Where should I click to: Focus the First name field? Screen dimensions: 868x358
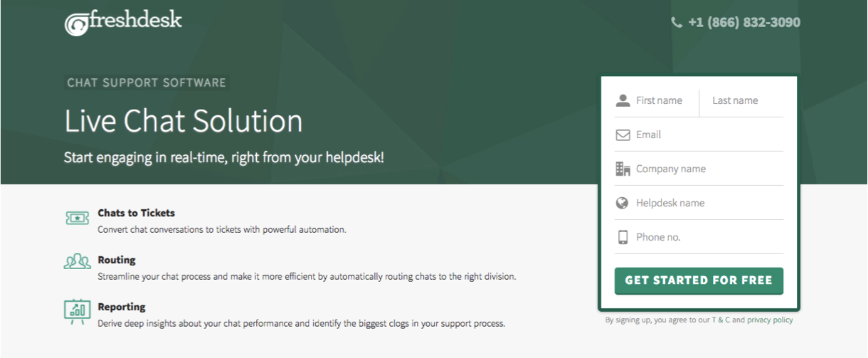tap(665, 100)
